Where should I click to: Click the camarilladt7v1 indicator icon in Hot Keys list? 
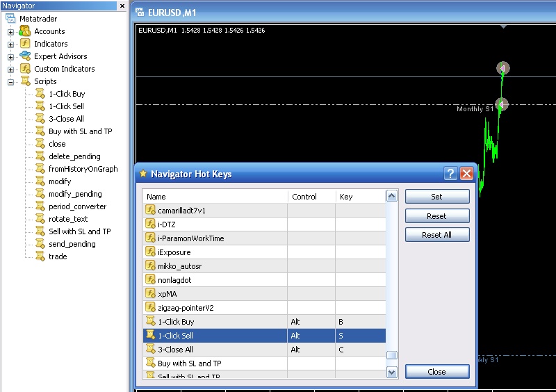click(150, 210)
